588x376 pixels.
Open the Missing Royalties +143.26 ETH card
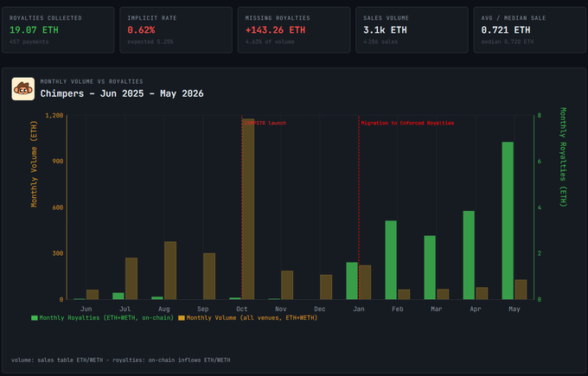pyautogui.click(x=294, y=30)
